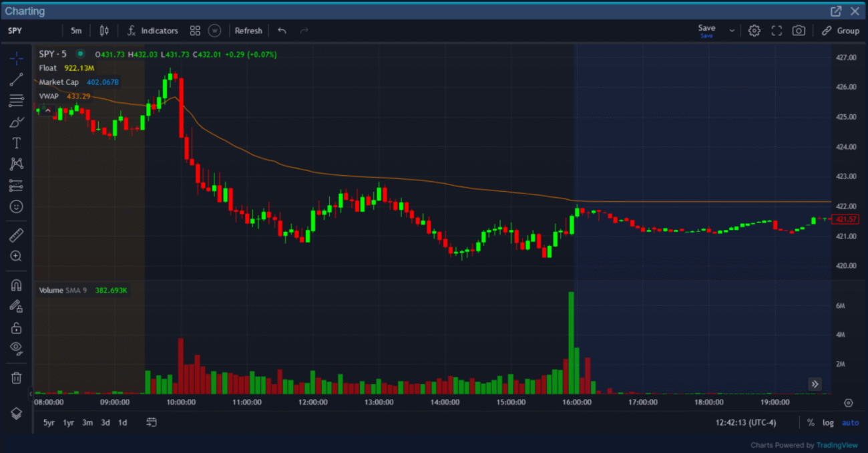Toggle logarithmic scale with log
868x453 pixels.
828,422
